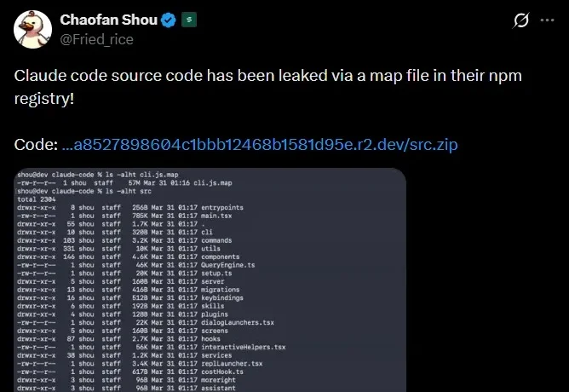The image size is (569, 392).
Task: Click the entrypoints directory line in listing
Action: [x=130, y=208]
